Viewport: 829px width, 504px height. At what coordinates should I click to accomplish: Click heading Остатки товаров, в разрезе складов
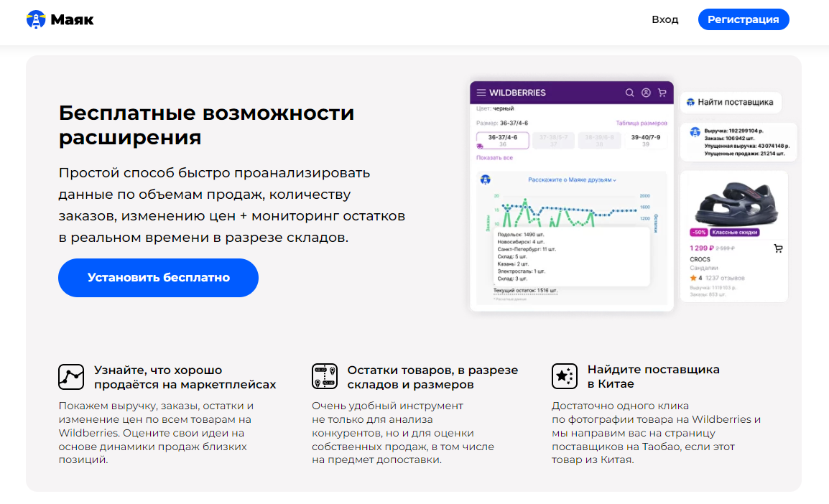(432, 377)
